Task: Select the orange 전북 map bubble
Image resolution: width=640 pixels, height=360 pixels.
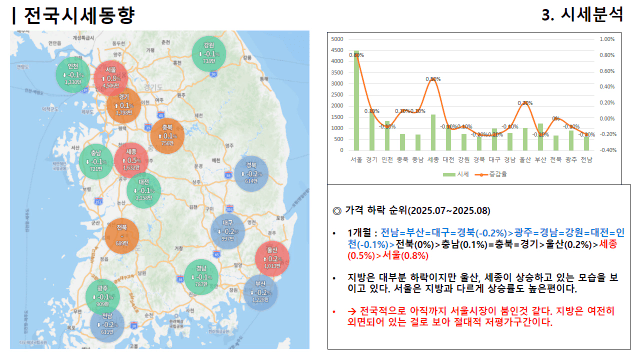Action: click(x=122, y=236)
